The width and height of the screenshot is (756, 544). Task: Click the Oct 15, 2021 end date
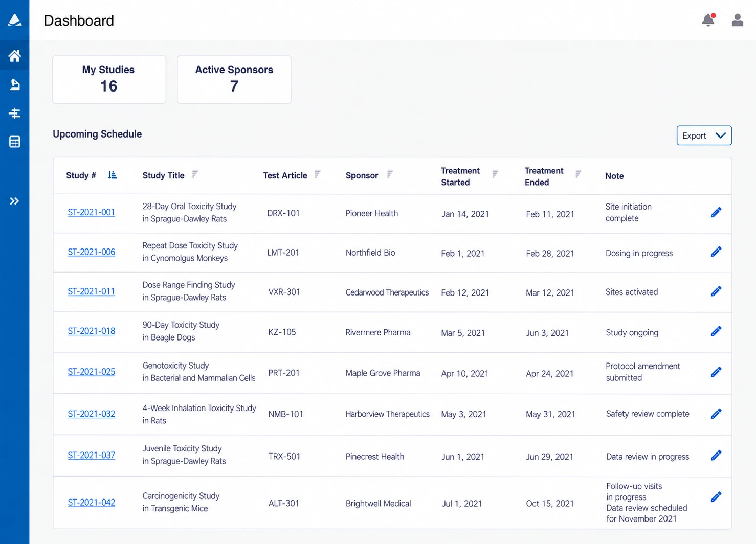tap(550, 504)
